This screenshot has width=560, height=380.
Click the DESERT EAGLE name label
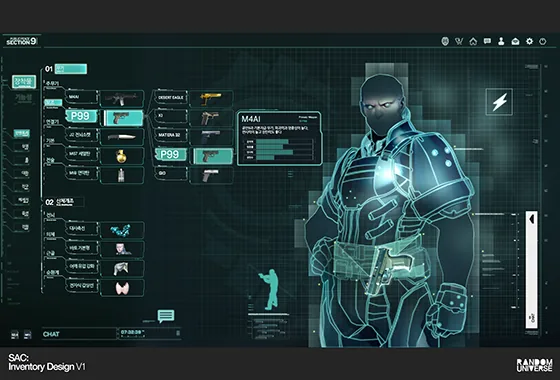(171, 97)
